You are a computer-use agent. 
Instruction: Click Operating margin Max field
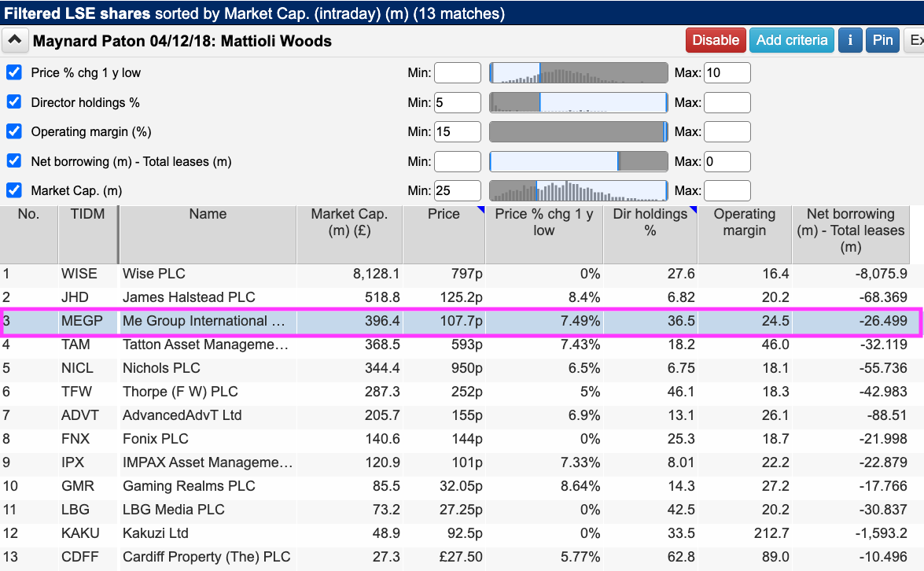(727, 132)
